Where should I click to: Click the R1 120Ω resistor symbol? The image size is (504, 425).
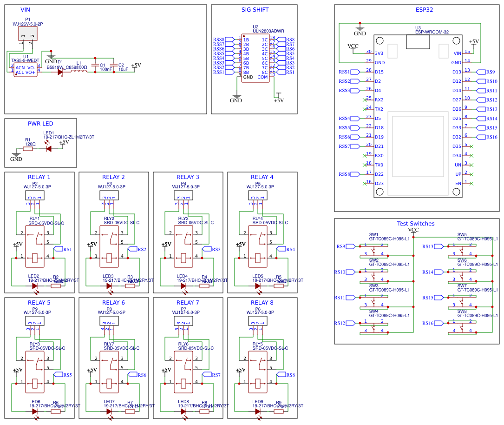pos(28,149)
